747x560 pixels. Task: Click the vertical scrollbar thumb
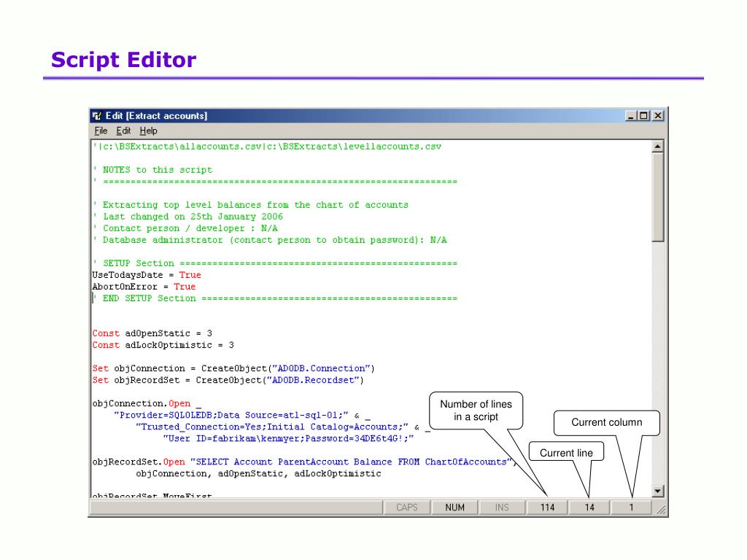pyautogui.click(x=658, y=197)
